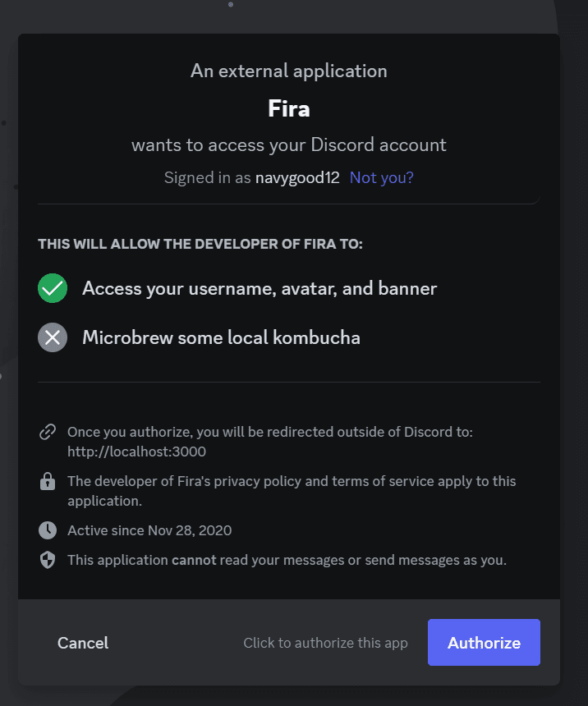Click the http://localhost:3000 redirect URL
This screenshot has height=706, width=588.
[x=136, y=452]
